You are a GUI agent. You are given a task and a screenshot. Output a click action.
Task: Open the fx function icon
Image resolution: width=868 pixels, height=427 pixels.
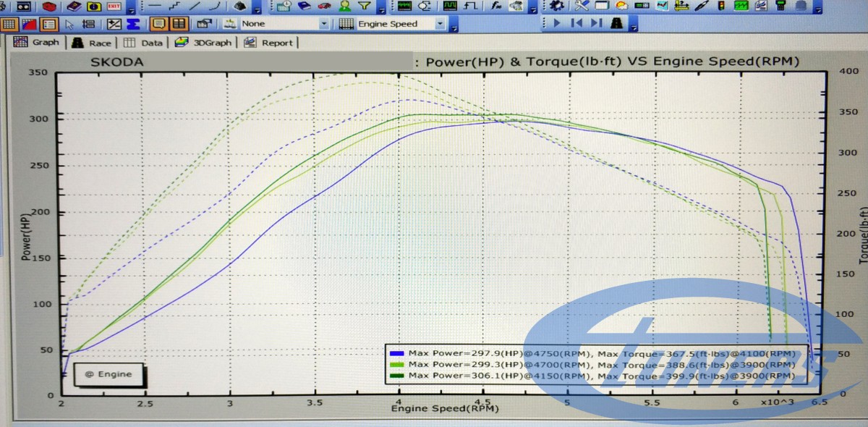496,6
